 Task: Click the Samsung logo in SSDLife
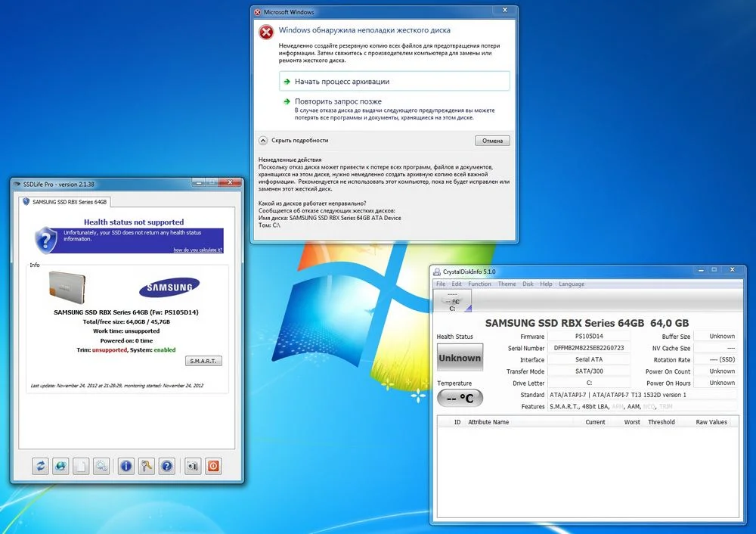[169, 287]
